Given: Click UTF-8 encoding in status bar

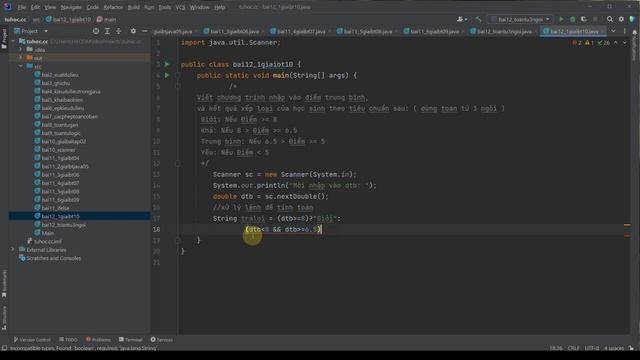Looking at the screenshot, I should tap(592, 348).
